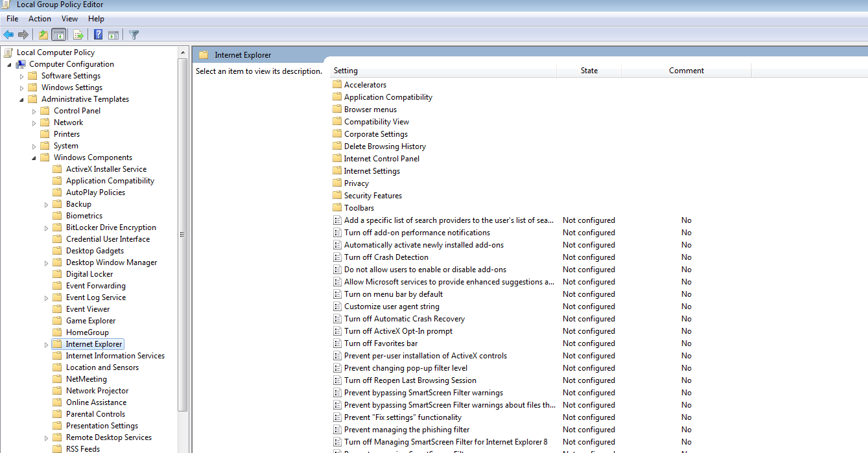
Task: Click policy icon for Turn on menu bar by default
Action: pyautogui.click(x=337, y=294)
